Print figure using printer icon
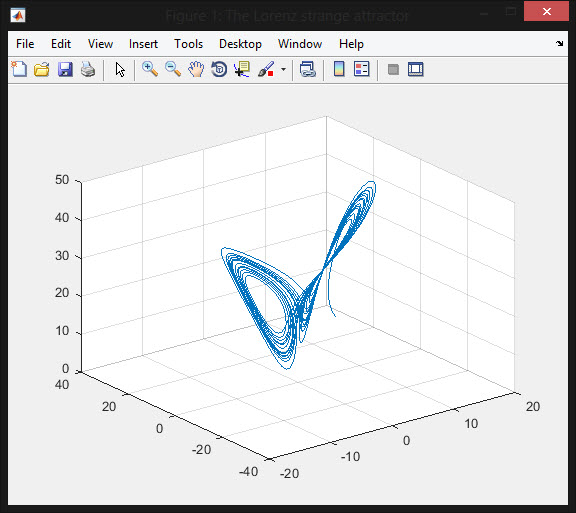The image size is (576, 513). [88, 69]
